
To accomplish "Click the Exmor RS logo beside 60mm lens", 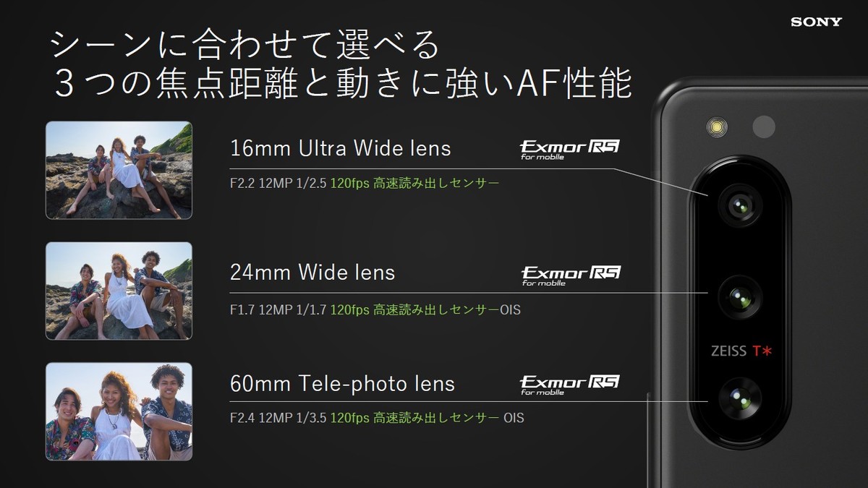I will point(569,385).
